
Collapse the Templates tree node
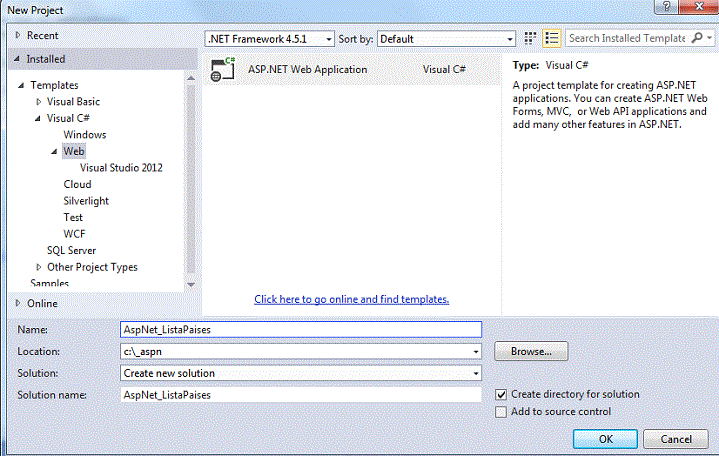coord(21,85)
